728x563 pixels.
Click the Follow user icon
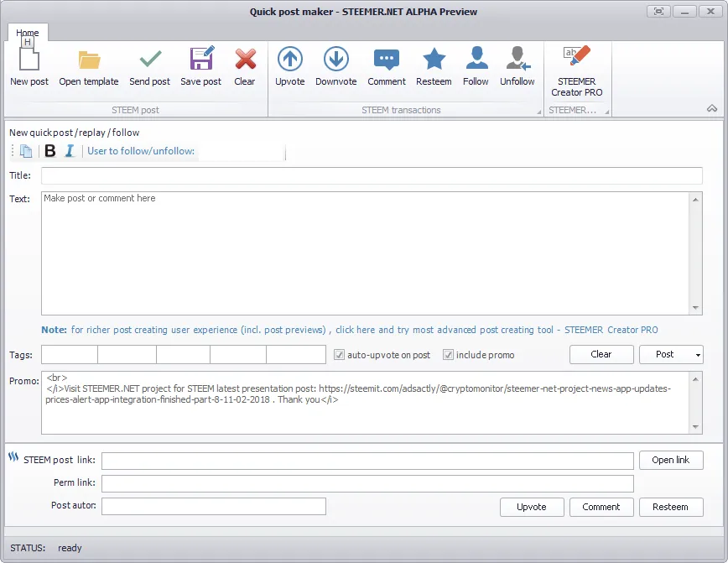[x=476, y=59]
